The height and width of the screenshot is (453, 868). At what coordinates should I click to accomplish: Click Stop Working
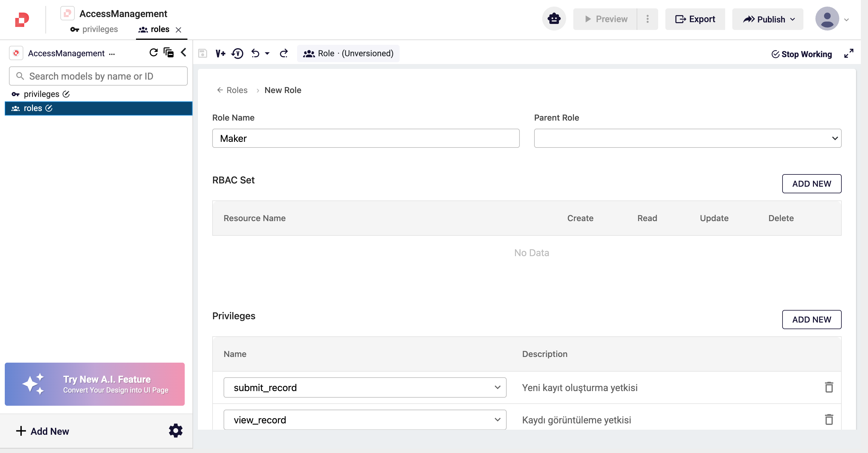click(x=802, y=54)
